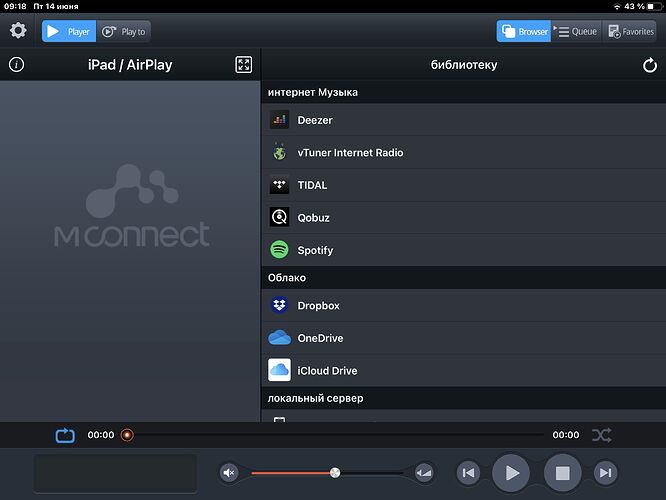Open vTuner Internet Radio

464,153
